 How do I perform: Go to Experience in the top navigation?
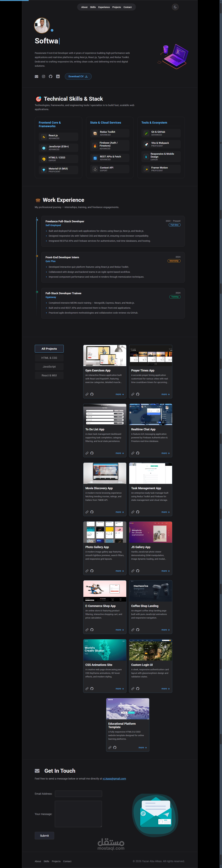click(x=104, y=7)
